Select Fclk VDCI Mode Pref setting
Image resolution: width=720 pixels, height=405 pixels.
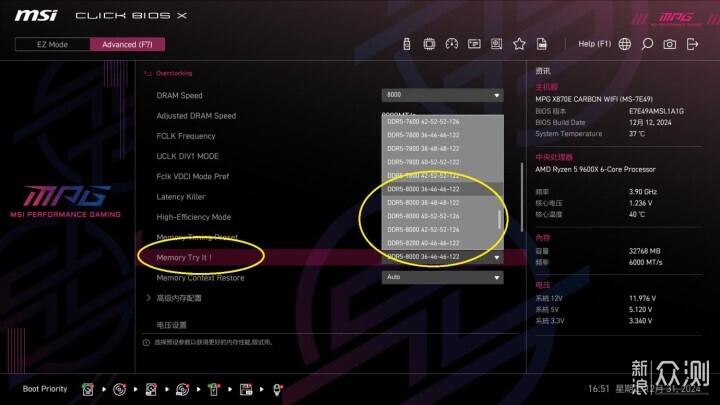pyautogui.click(x=192, y=176)
